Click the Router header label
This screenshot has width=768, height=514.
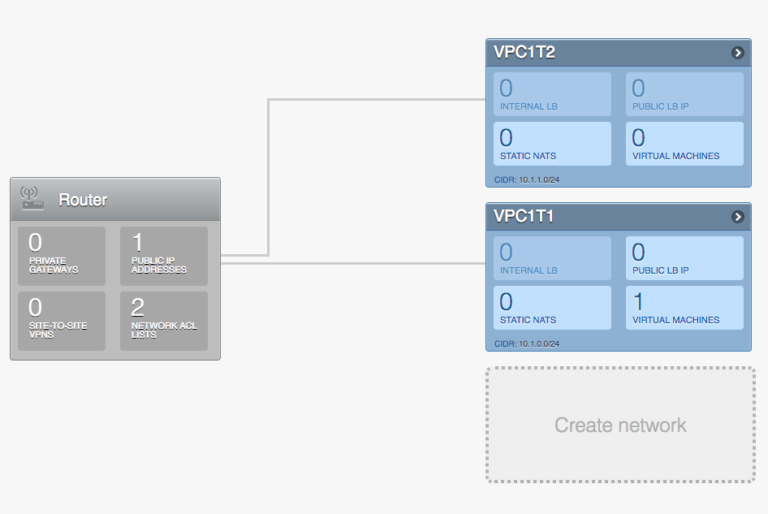83,200
